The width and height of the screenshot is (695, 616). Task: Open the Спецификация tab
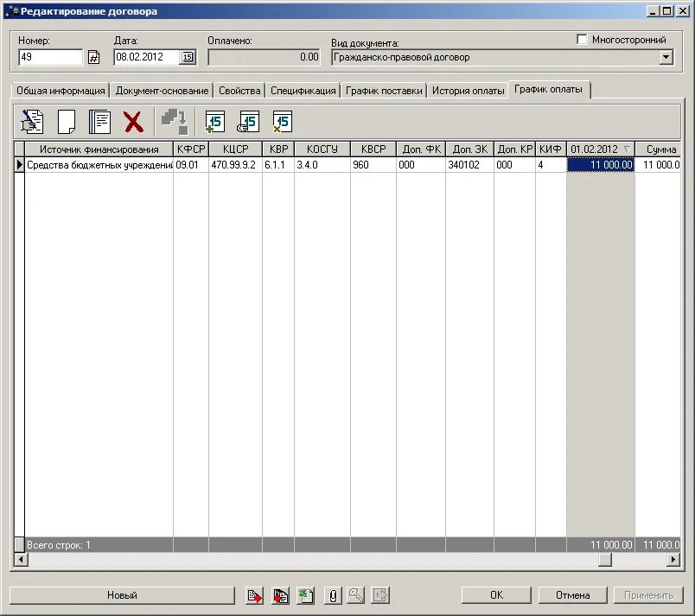coord(303,91)
